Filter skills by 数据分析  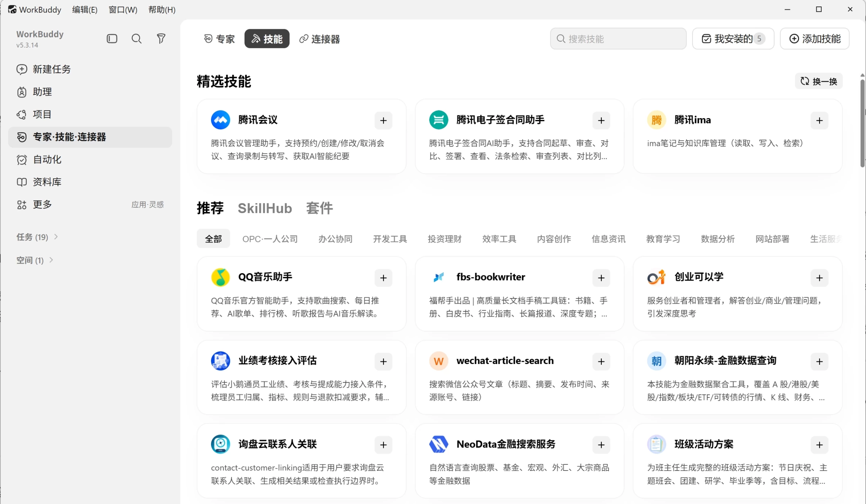click(x=718, y=239)
